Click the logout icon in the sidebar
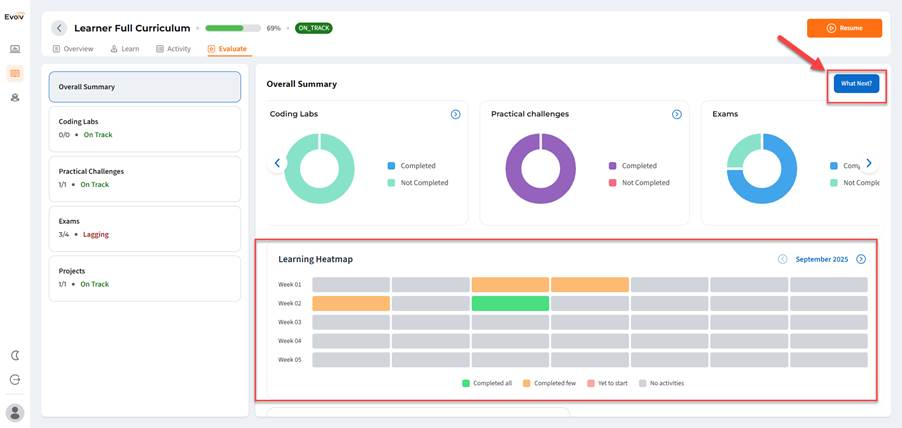This screenshot has width=902, height=428. (15, 380)
